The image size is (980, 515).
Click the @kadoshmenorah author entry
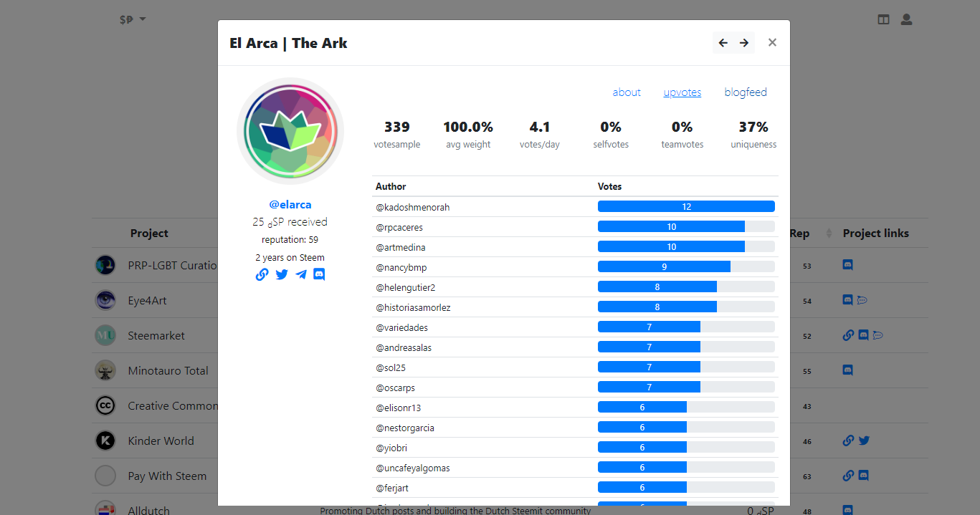tap(413, 207)
